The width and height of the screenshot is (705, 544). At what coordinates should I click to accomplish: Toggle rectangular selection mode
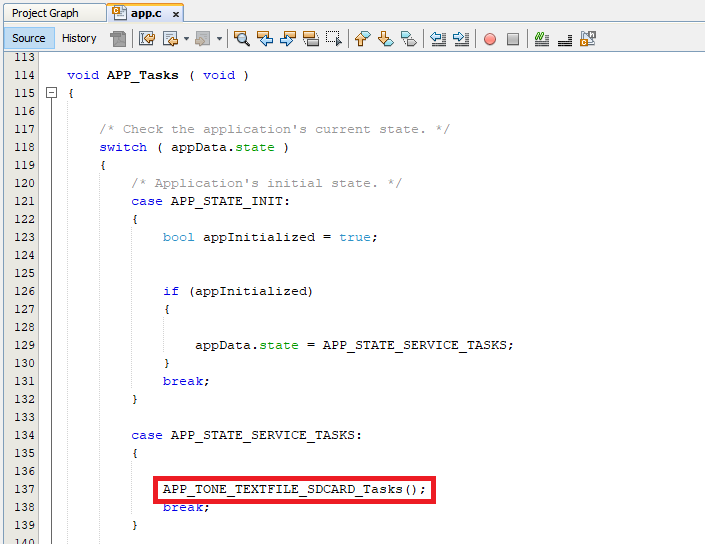(x=334, y=39)
